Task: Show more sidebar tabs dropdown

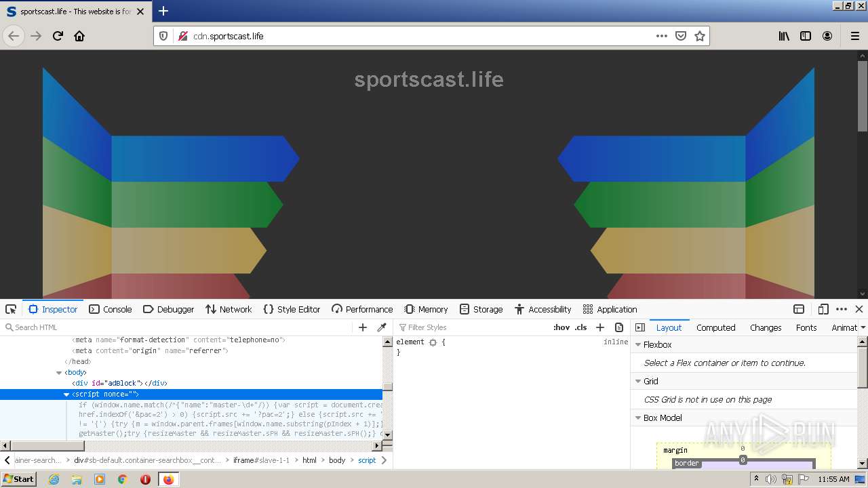Action: point(863,327)
